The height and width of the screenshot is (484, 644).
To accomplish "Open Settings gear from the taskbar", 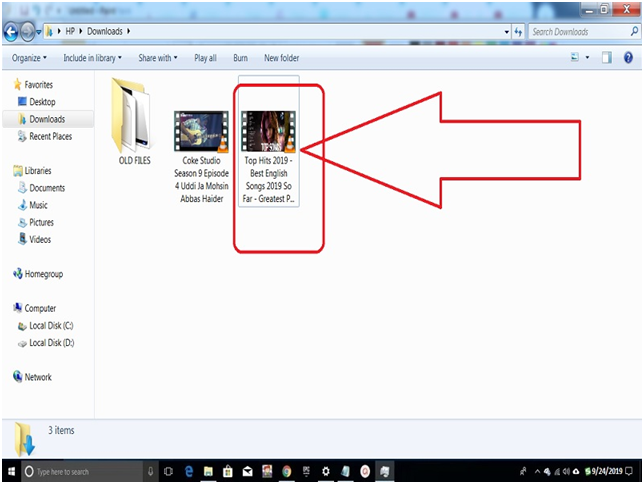I will click(326, 471).
